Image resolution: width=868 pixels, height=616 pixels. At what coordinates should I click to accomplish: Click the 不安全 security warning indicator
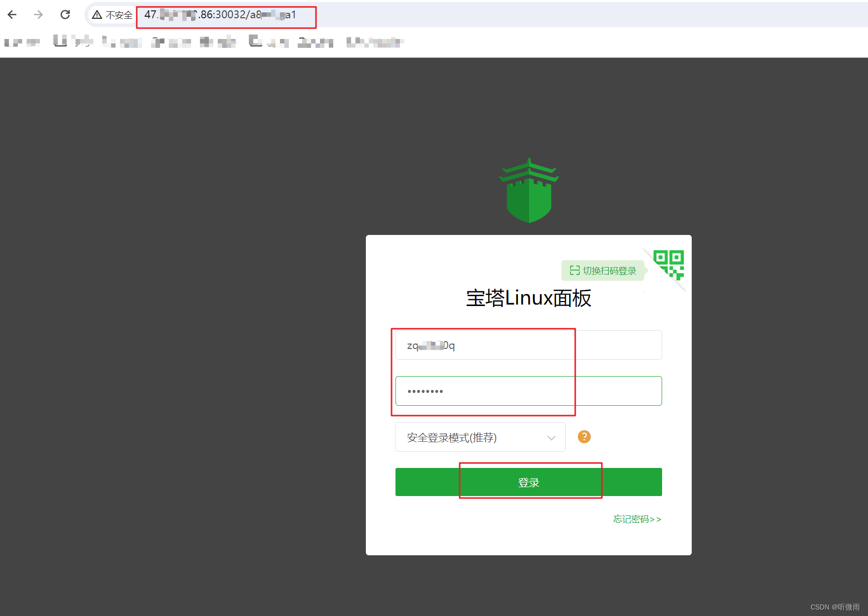point(112,15)
